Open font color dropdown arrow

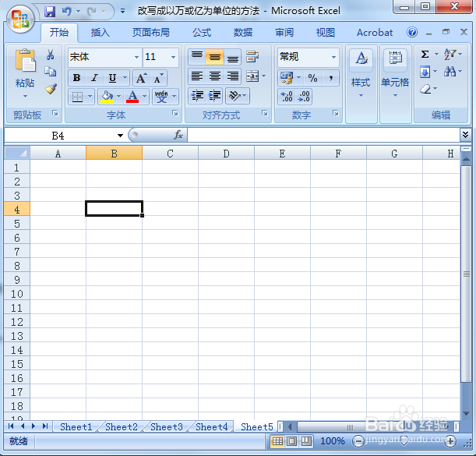pos(144,97)
